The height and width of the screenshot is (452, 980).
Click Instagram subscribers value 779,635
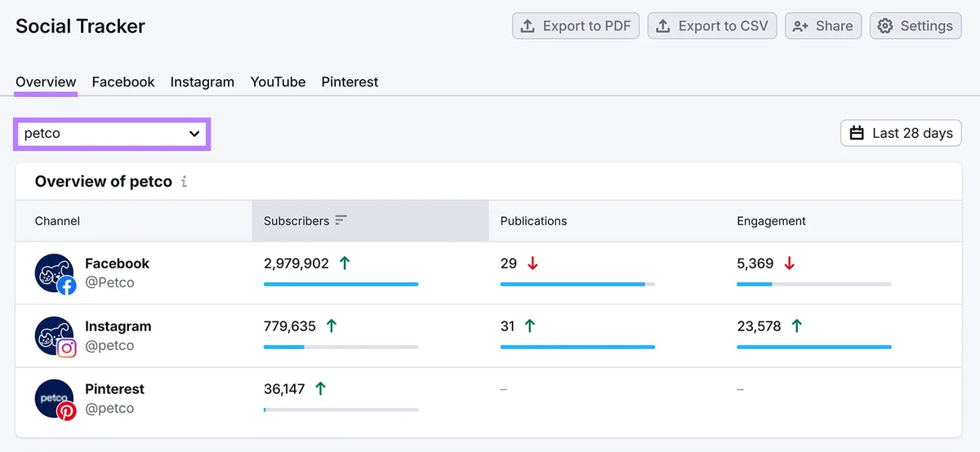[x=290, y=326]
